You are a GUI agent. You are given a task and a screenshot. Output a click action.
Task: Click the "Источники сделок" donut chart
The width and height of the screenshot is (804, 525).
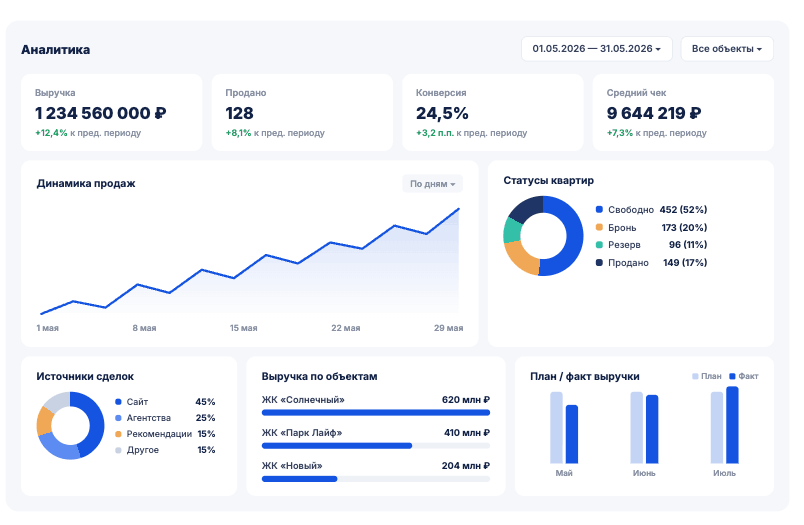pos(70,426)
